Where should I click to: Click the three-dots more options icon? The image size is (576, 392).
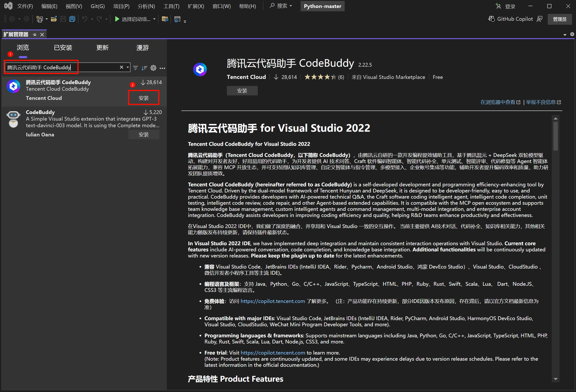[162, 68]
